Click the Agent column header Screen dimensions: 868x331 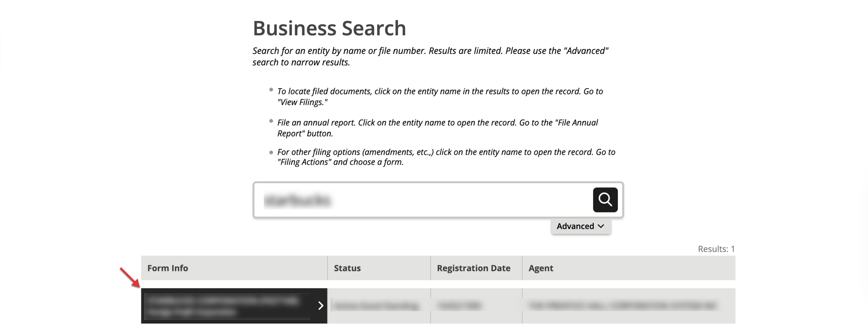[x=540, y=268]
